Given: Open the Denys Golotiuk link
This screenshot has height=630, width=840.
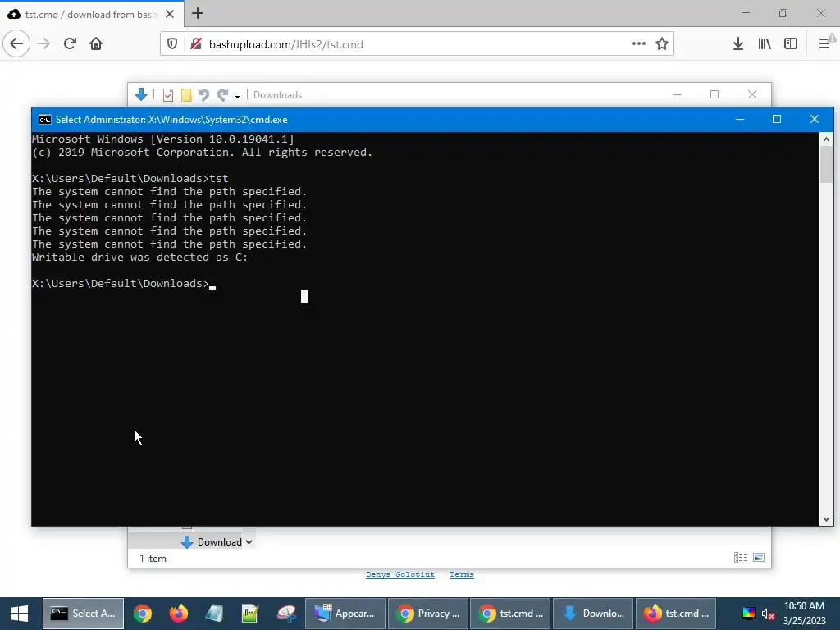Looking at the screenshot, I should [399, 574].
